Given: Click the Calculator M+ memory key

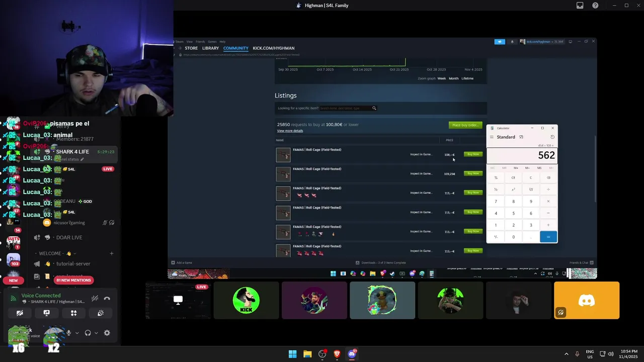Looking at the screenshot, I should click(516, 168).
